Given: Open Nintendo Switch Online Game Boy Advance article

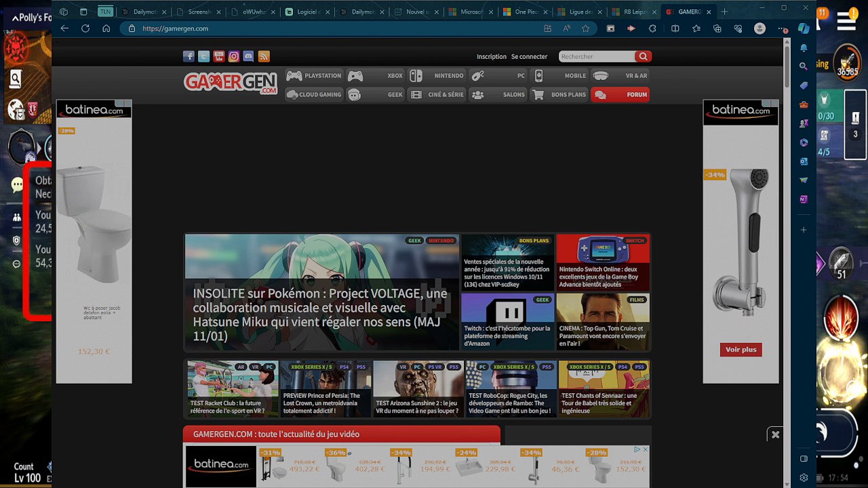Looking at the screenshot, I should tap(603, 263).
